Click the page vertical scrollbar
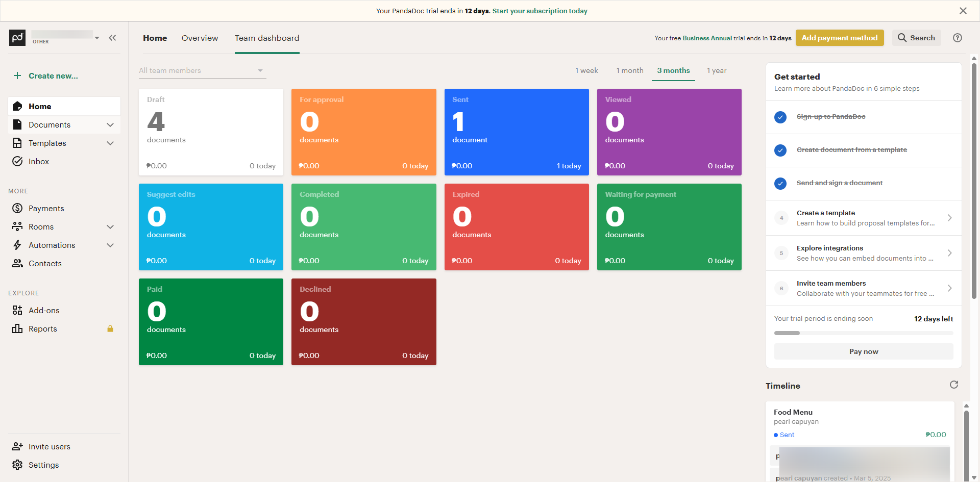This screenshot has width=980, height=482. click(x=974, y=181)
